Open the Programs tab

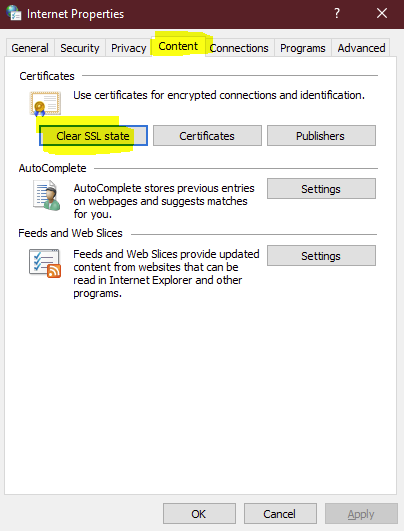pyautogui.click(x=303, y=48)
